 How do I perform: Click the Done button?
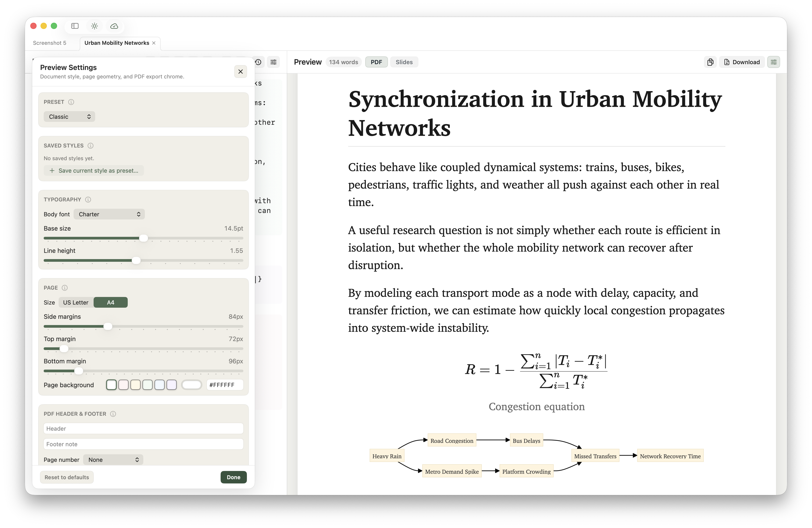point(233,477)
